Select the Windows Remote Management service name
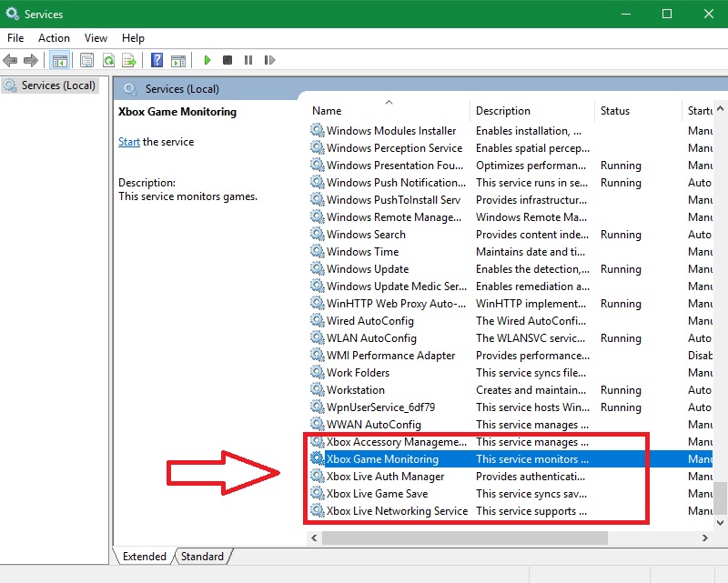728x583 pixels. (x=394, y=217)
